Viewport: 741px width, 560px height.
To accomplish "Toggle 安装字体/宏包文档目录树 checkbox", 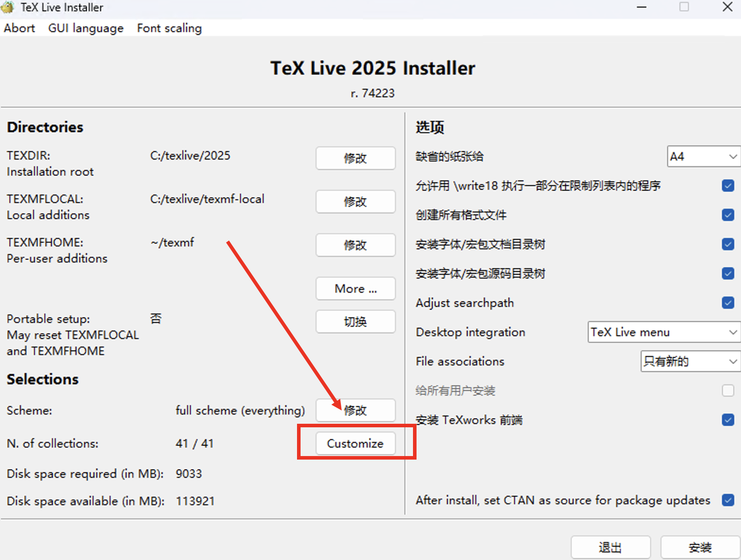I will pyautogui.click(x=728, y=244).
